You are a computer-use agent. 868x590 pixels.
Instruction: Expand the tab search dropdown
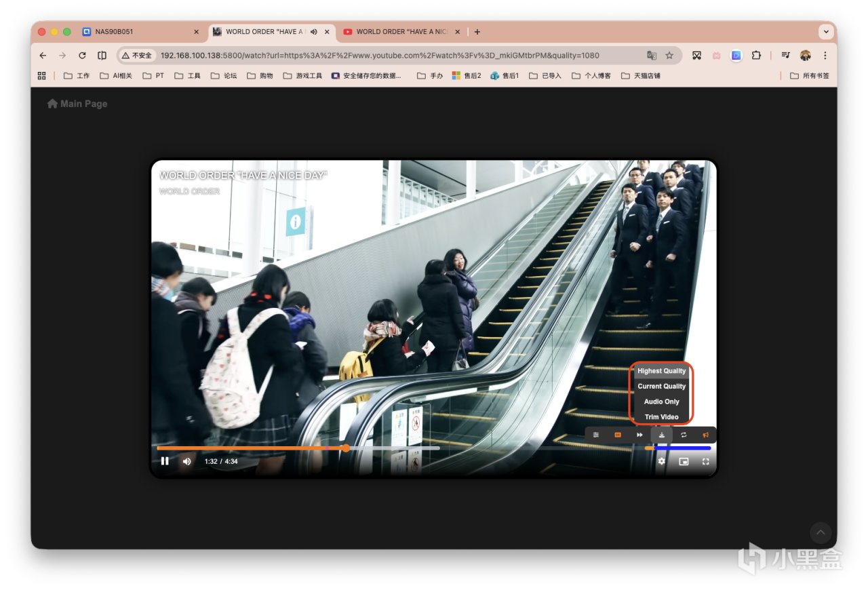pos(826,32)
